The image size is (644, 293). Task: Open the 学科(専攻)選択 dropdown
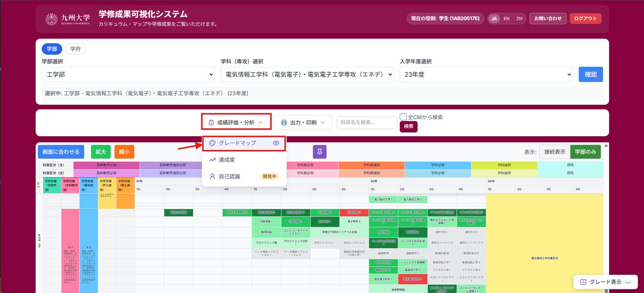click(307, 74)
